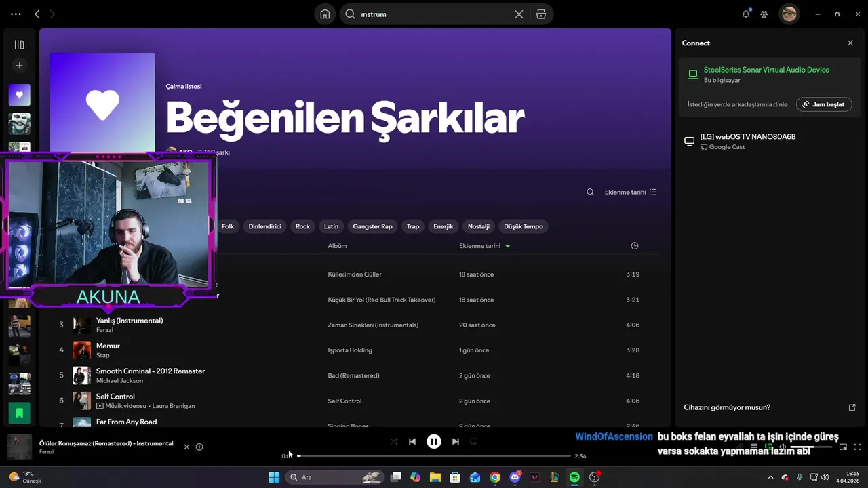
Task: Filter by the Dinlendirici chip
Action: tap(264, 226)
